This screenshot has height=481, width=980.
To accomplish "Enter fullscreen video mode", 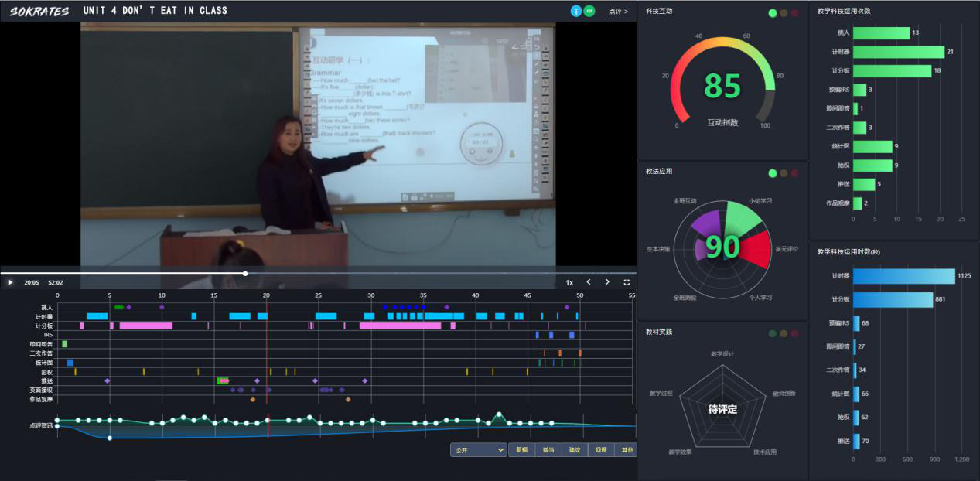I will point(627,282).
